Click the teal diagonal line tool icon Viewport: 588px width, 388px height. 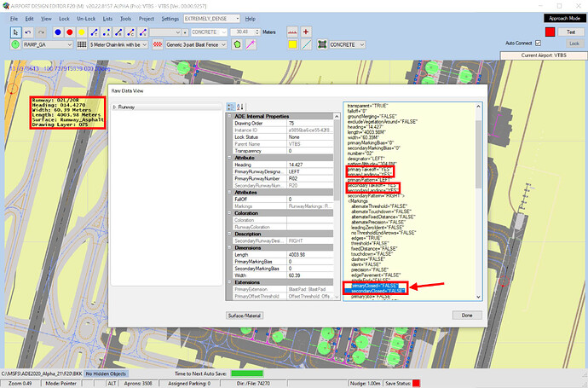click(x=307, y=44)
